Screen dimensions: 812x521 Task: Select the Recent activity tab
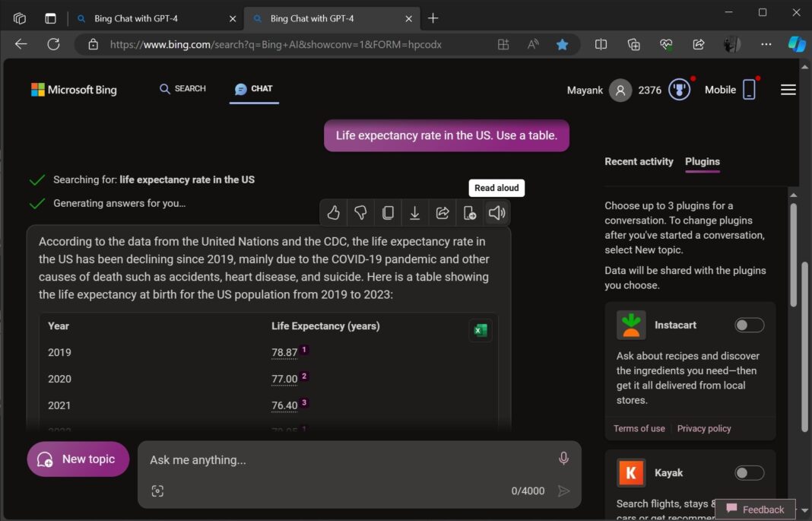[639, 161]
